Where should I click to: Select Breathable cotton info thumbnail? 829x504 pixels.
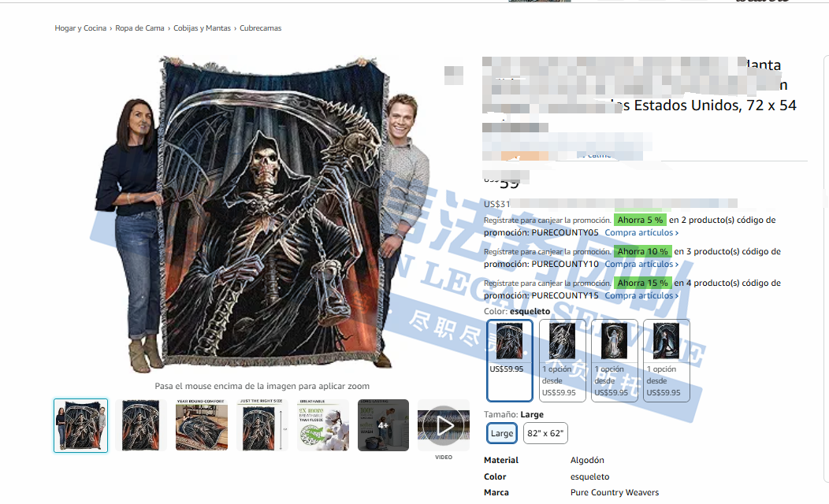coord(322,425)
